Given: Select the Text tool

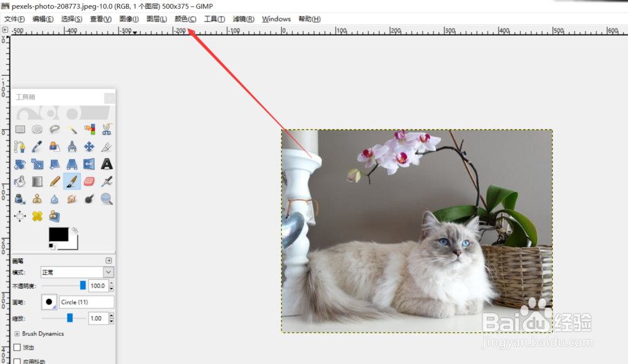Looking at the screenshot, I should click(107, 164).
